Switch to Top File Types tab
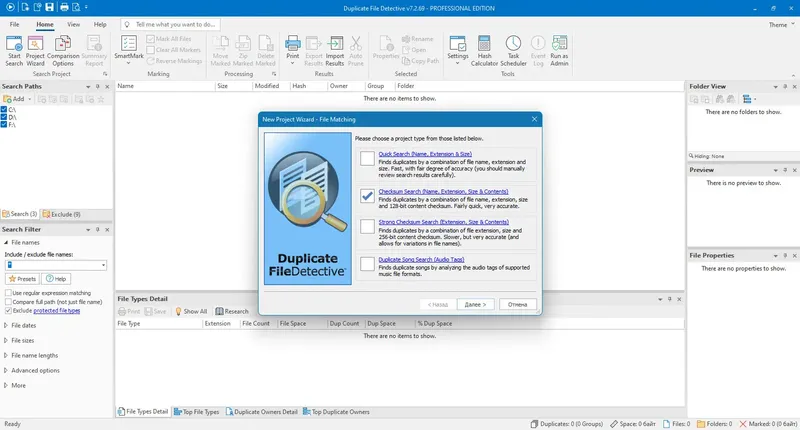 pos(196,412)
